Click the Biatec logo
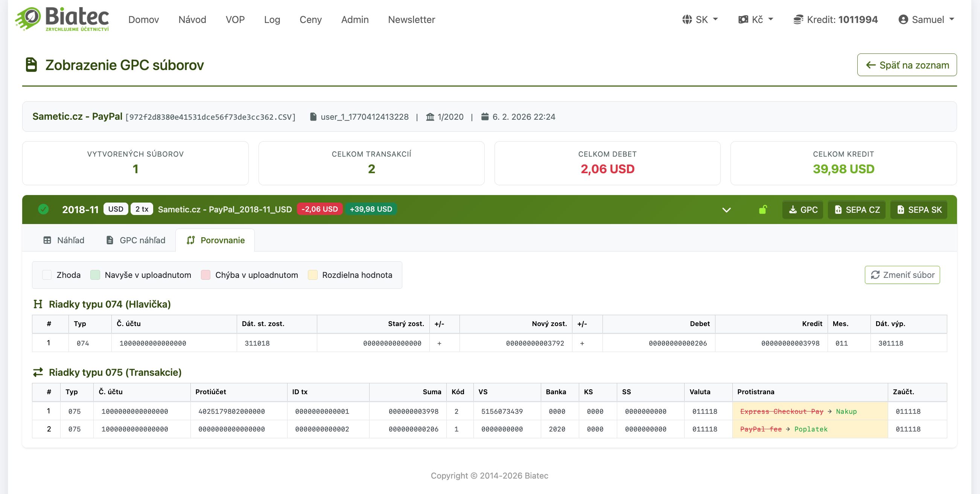This screenshot has width=980, height=494. click(x=62, y=19)
